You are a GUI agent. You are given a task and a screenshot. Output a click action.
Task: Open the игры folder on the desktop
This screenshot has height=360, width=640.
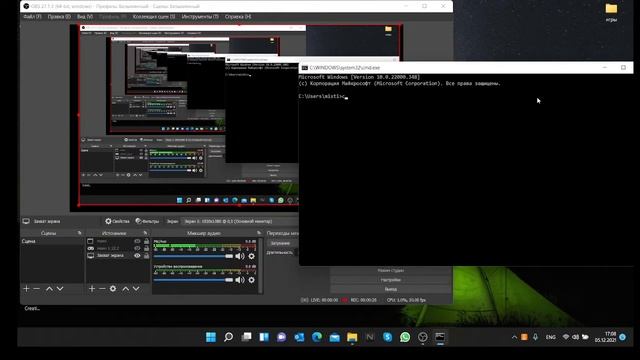(611, 12)
